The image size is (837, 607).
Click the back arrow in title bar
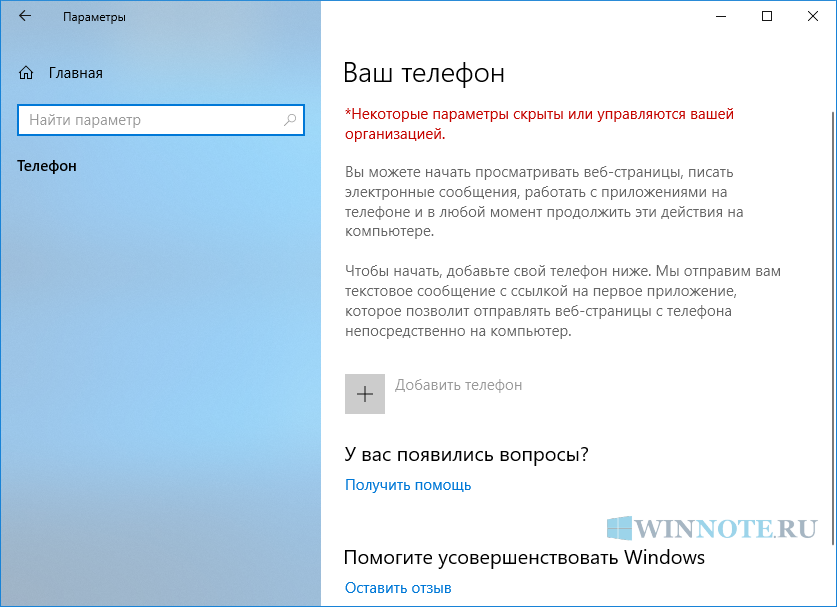pyautogui.click(x=25, y=17)
